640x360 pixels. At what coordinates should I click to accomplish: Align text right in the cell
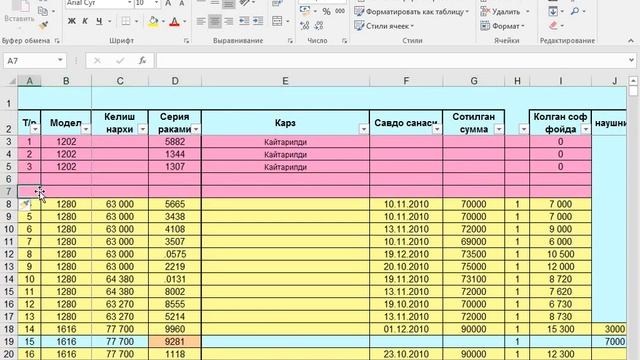229,21
